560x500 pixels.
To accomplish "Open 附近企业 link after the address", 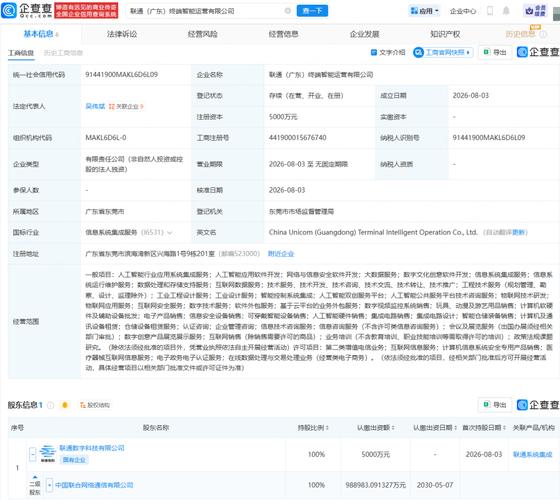I will coord(281,254).
